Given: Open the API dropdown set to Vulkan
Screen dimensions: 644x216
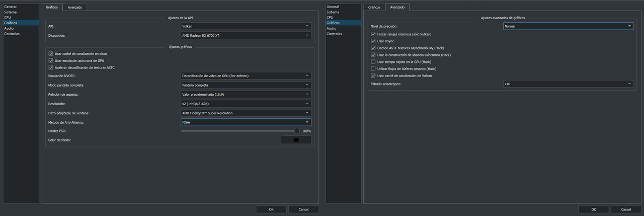Looking at the screenshot, I should click(246, 26).
